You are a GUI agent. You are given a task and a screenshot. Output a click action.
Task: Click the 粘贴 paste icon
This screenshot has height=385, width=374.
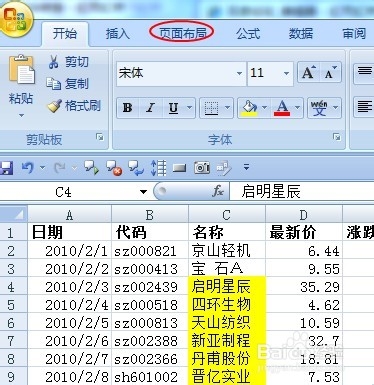22,70
